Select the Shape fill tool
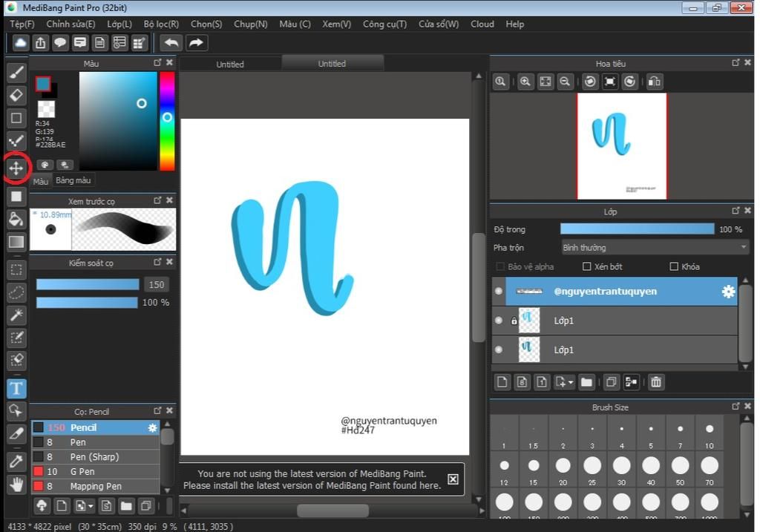This screenshot has height=532, width=760. (16, 196)
